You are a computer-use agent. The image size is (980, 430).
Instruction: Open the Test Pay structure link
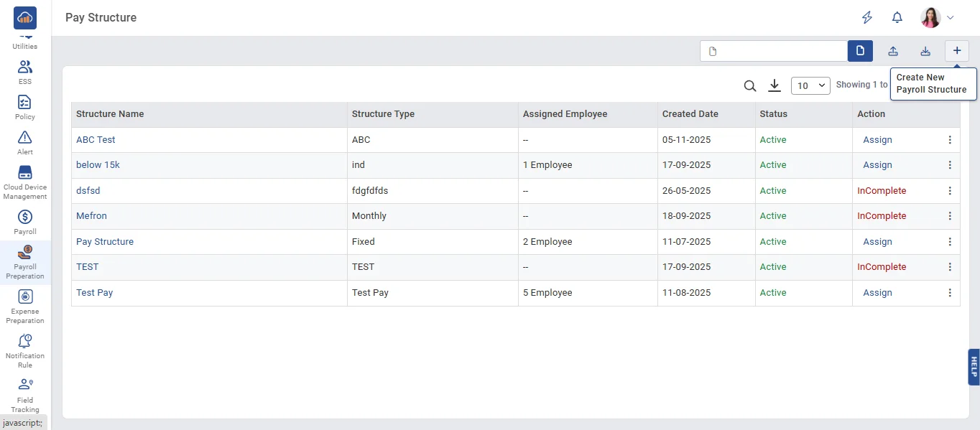95,293
